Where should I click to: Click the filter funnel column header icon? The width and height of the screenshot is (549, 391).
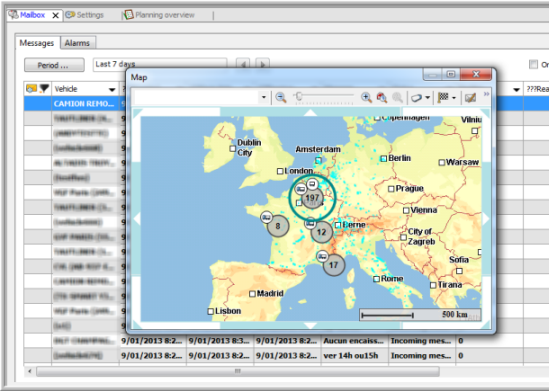(44, 89)
